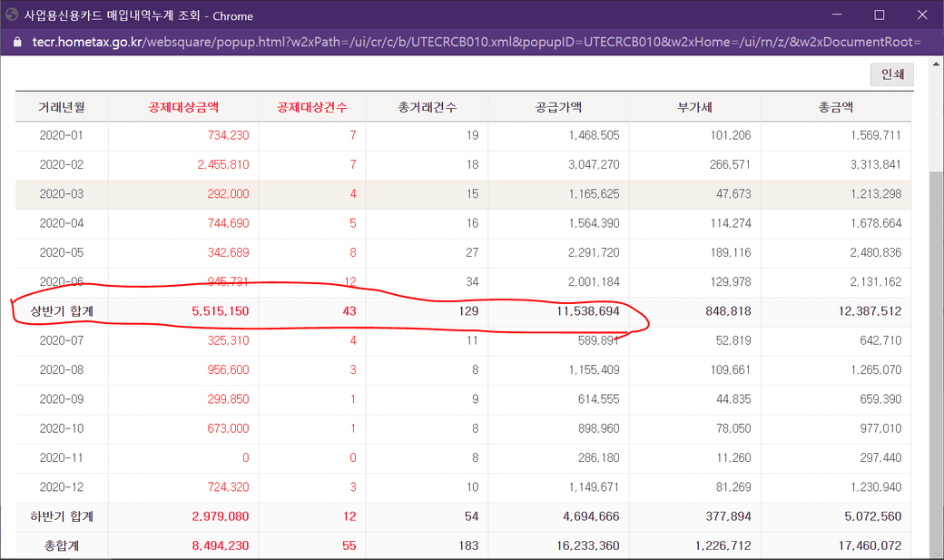The width and height of the screenshot is (944, 560).
Task: Maximize the Chrome popup window
Action: (x=879, y=15)
